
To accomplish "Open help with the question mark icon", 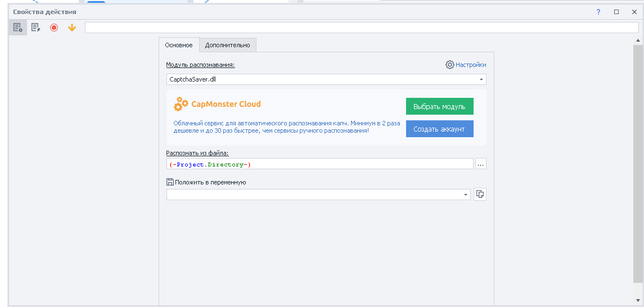I will coord(598,12).
